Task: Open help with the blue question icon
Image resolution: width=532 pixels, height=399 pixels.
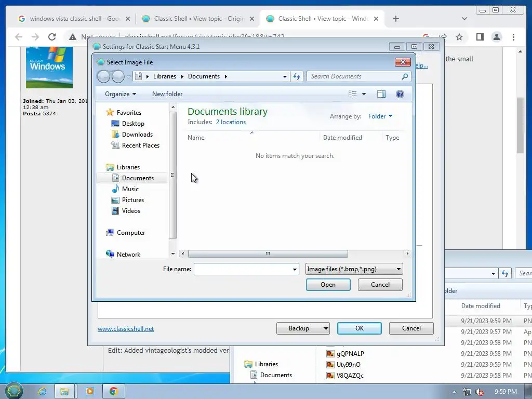Action: point(400,94)
